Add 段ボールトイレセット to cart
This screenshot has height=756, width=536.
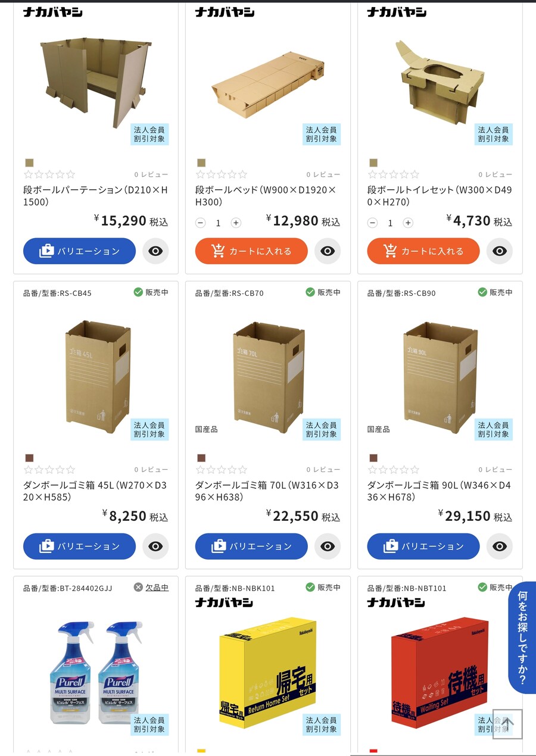[x=423, y=251]
